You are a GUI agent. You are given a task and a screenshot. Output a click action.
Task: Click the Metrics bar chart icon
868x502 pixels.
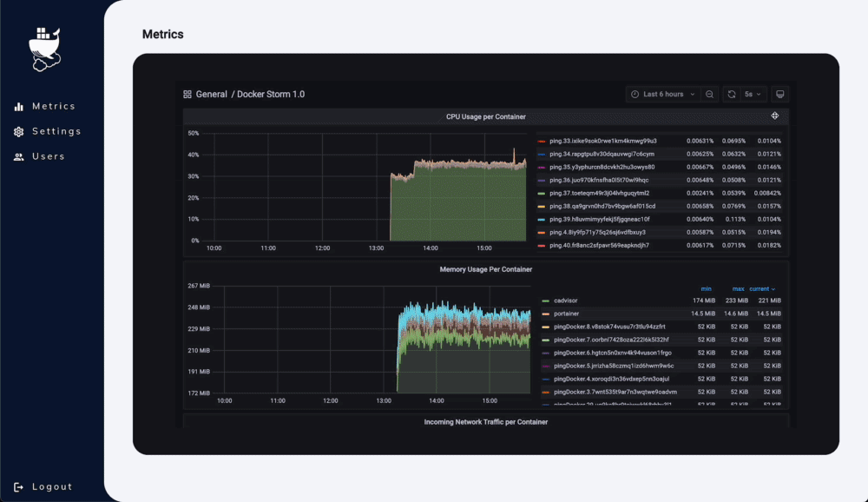pos(19,106)
